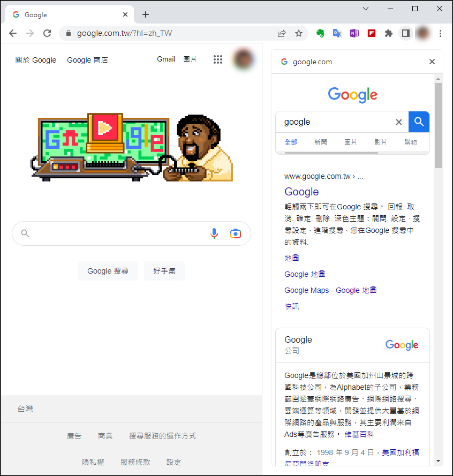This screenshot has height=476, width=453.
Task: Open the 美國加利福 founding place link
Action: click(401, 452)
